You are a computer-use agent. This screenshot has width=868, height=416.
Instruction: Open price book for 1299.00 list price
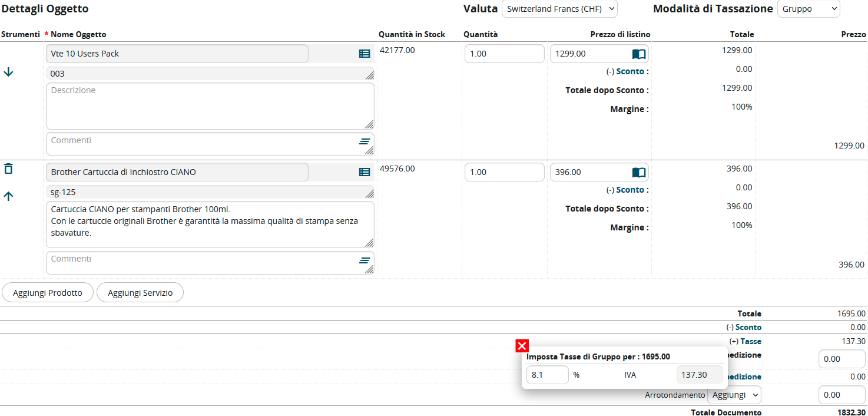639,54
